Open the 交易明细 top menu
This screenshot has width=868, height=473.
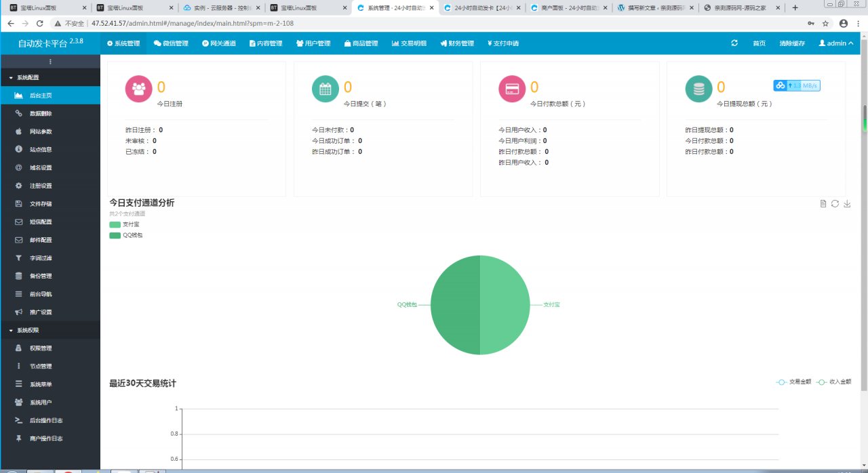tap(409, 43)
